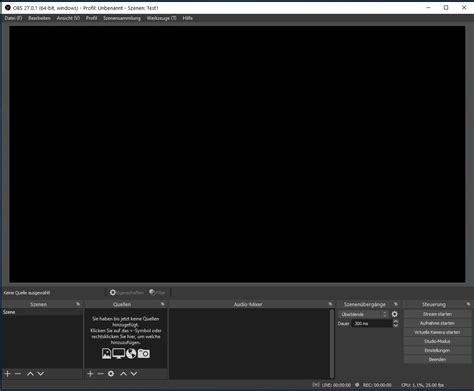Click the Steuerung panel title

coord(434,304)
